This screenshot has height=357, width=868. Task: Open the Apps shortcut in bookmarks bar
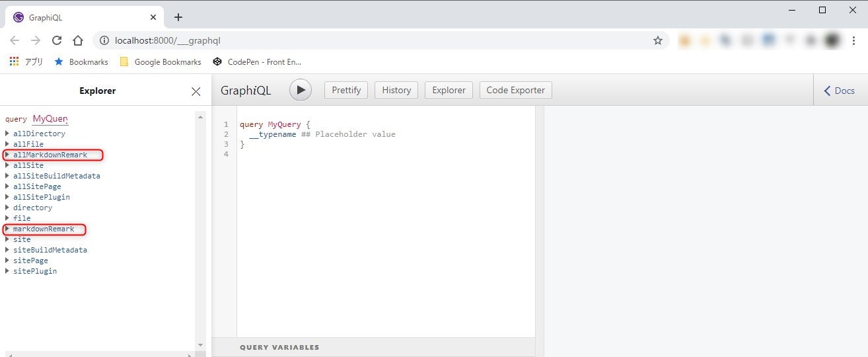[x=26, y=61]
